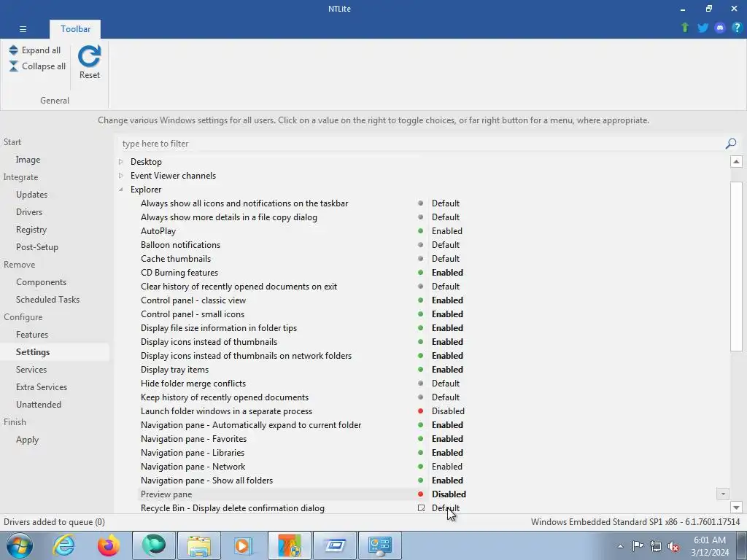The height and width of the screenshot is (560, 747).
Task: Toggle Recycle Bin delete confirmation Default value
Action: 446,508
